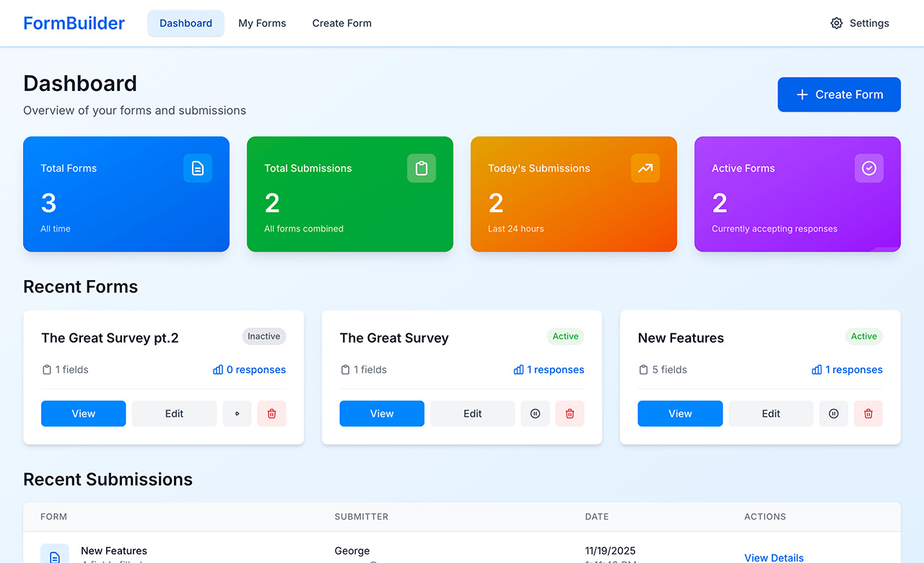
Task: Delete the New Features form via trash icon
Action: click(x=868, y=413)
